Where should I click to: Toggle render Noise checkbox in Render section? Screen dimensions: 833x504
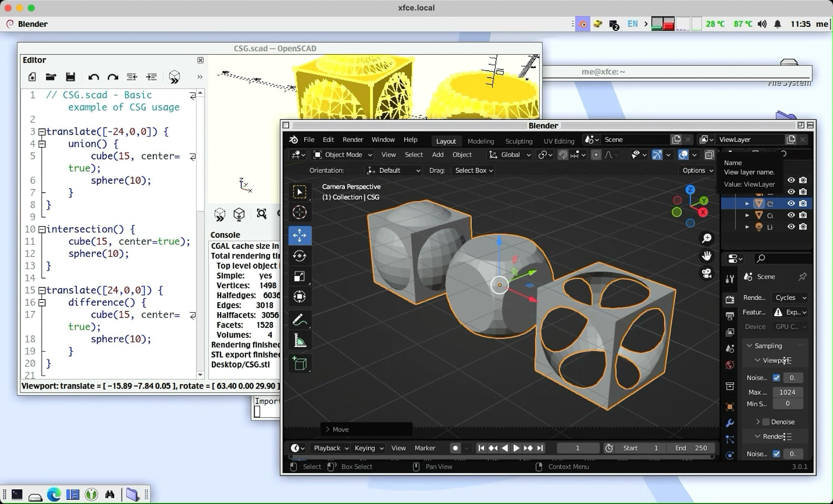point(777,454)
